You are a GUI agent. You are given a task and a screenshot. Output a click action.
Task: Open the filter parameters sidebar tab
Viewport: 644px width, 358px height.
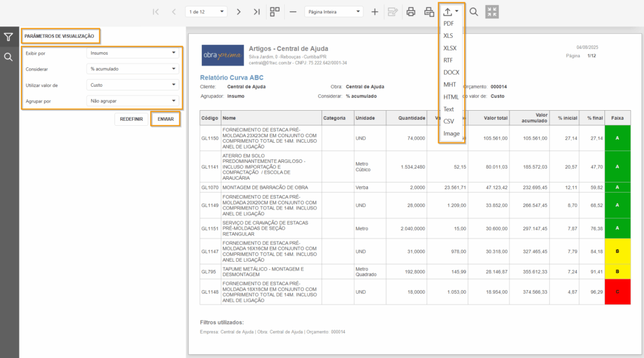8,37
